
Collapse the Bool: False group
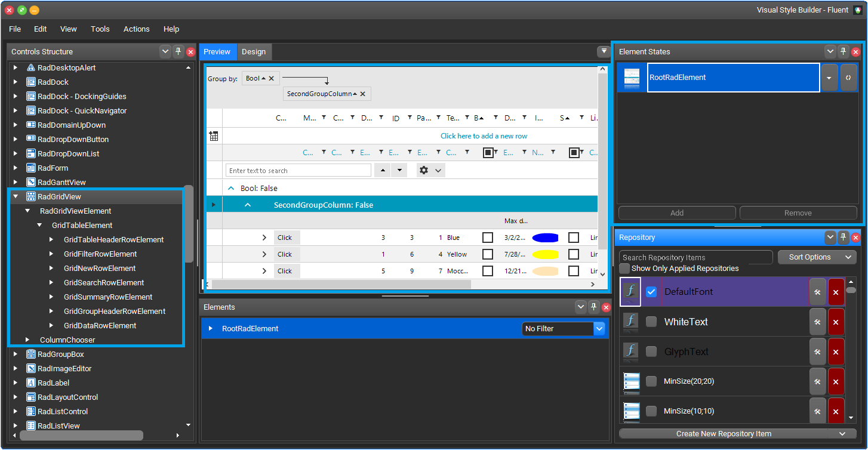[x=231, y=188]
